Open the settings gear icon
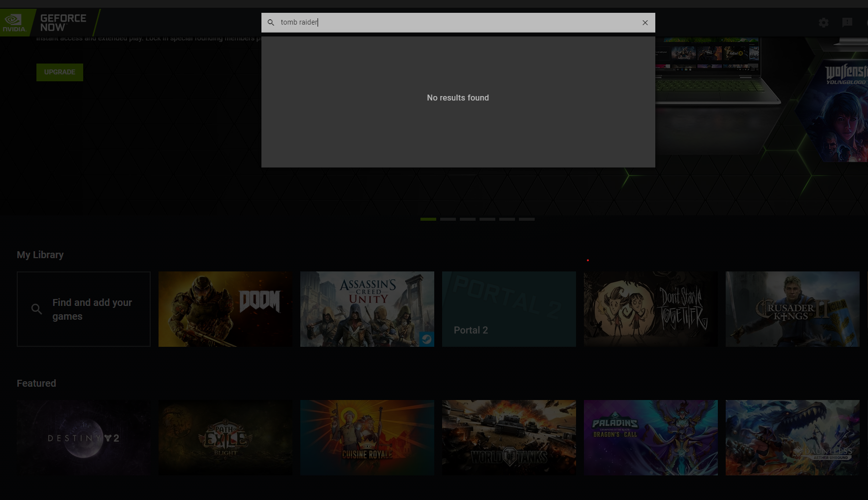The width and height of the screenshot is (868, 500). pos(824,23)
